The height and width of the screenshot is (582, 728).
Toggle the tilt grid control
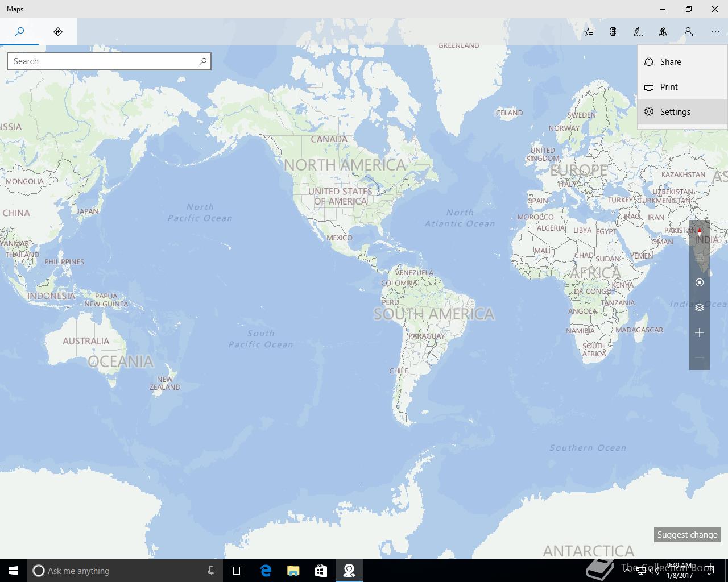[x=700, y=257]
